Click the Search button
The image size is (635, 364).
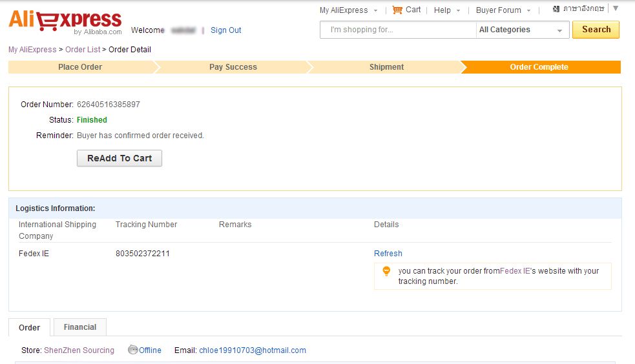click(596, 30)
